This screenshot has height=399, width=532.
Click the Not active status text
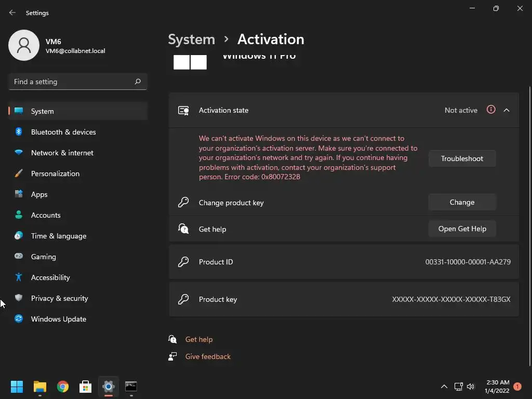coord(461,110)
